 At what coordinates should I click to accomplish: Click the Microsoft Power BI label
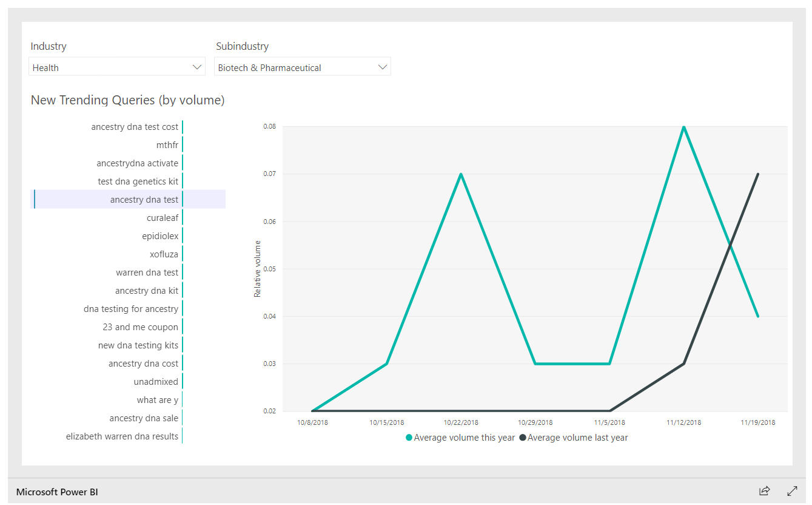[x=57, y=492]
